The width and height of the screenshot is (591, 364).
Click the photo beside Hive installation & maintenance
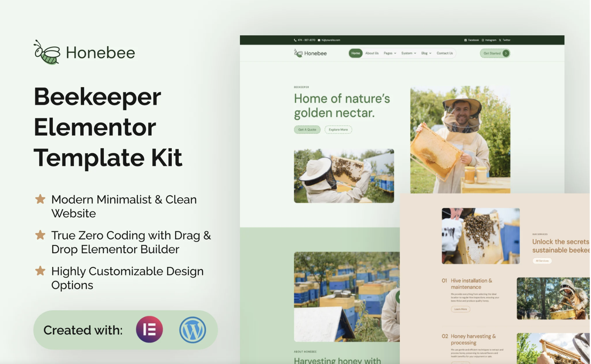pyautogui.click(x=553, y=298)
